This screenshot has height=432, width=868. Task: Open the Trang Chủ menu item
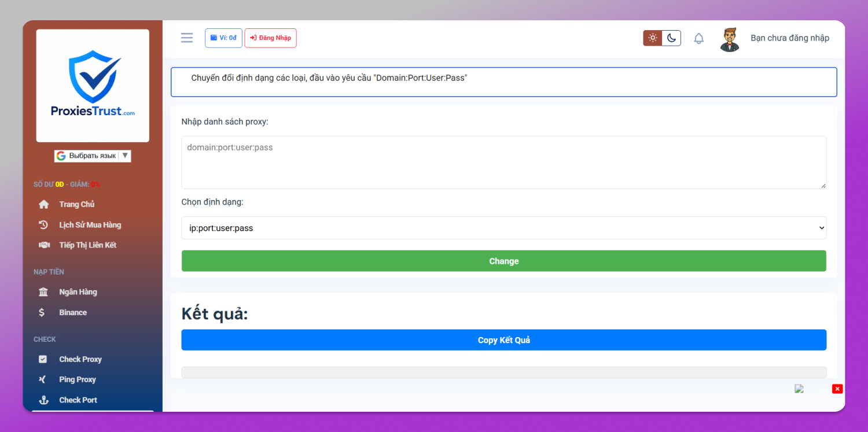click(x=77, y=204)
